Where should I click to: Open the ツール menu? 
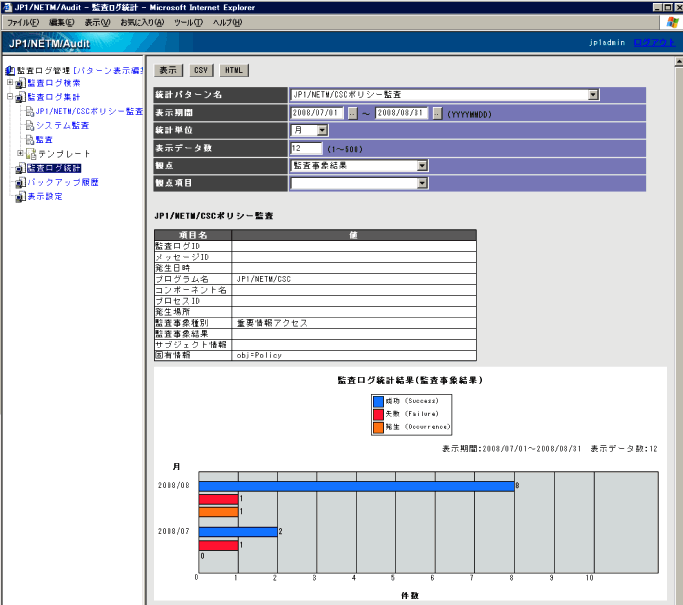tap(188, 22)
